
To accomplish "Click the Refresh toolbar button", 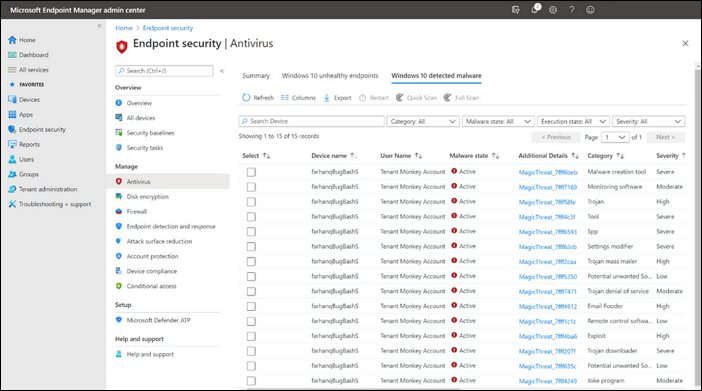I will (258, 98).
